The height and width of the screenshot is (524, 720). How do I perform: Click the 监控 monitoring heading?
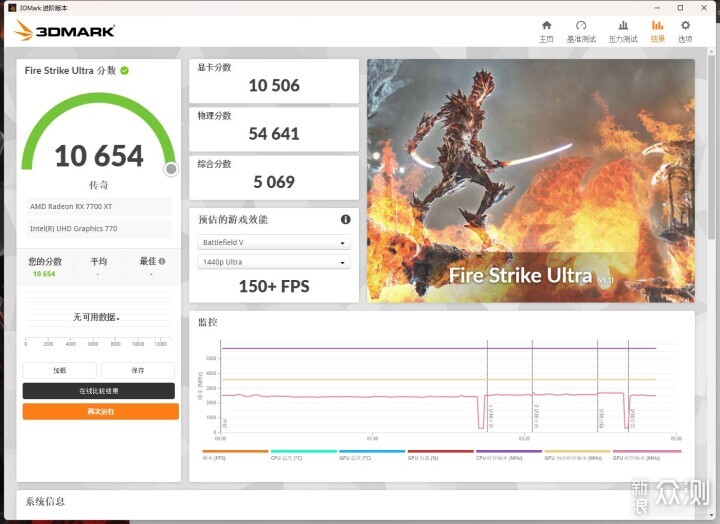[x=208, y=322]
